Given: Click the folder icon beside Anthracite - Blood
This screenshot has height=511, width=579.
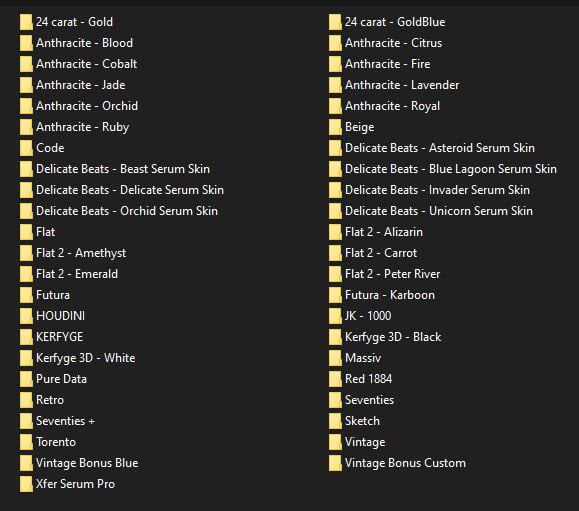Looking at the screenshot, I should tap(26, 43).
